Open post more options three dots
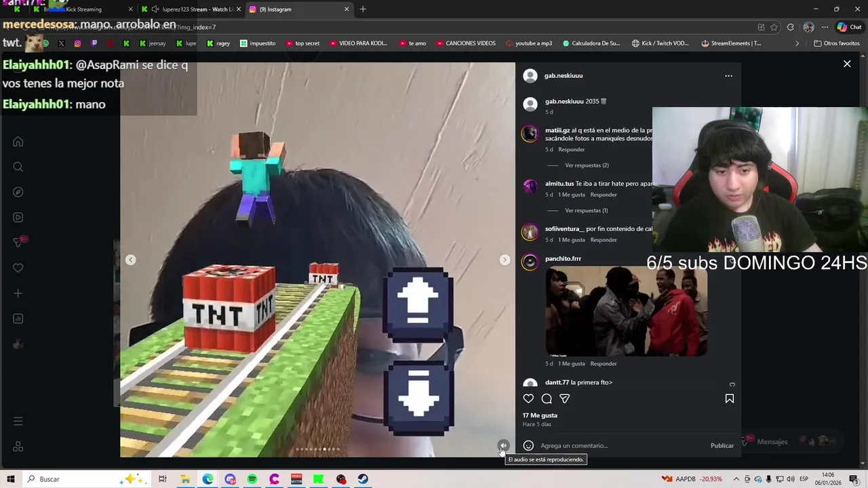This screenshot has width=868, height=488. click(728, 76)
